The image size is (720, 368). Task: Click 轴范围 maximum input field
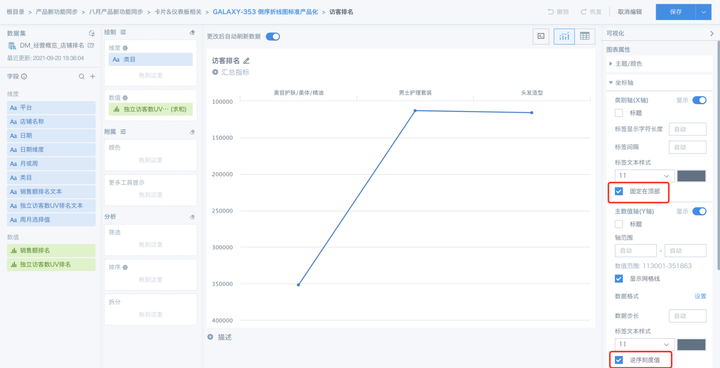[x=685, y=251]
